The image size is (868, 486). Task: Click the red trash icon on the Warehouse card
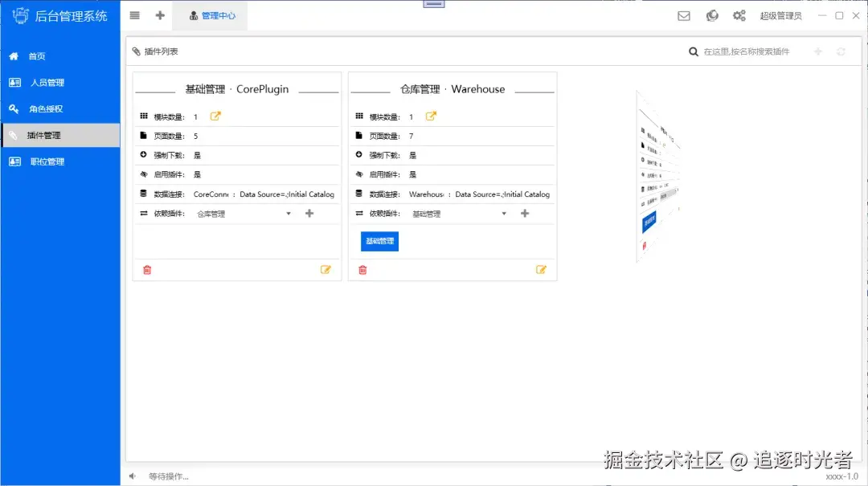click(362, 270)
